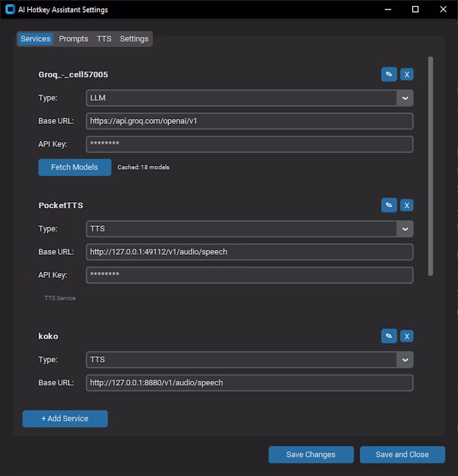Image resolution: width=458 pixels, height=476 pixels.
Task: Click the 'Cached: 18 models' status text
Action: click(144, 167)
